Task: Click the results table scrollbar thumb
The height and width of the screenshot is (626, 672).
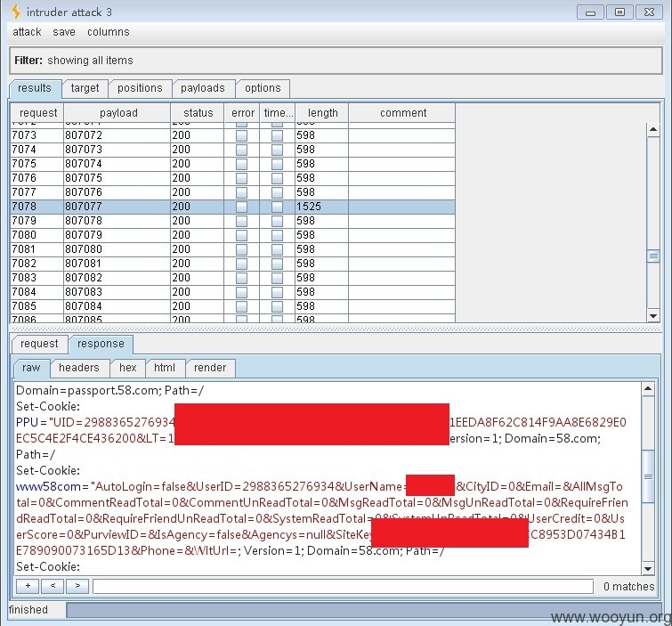Action: coord(653,256)
